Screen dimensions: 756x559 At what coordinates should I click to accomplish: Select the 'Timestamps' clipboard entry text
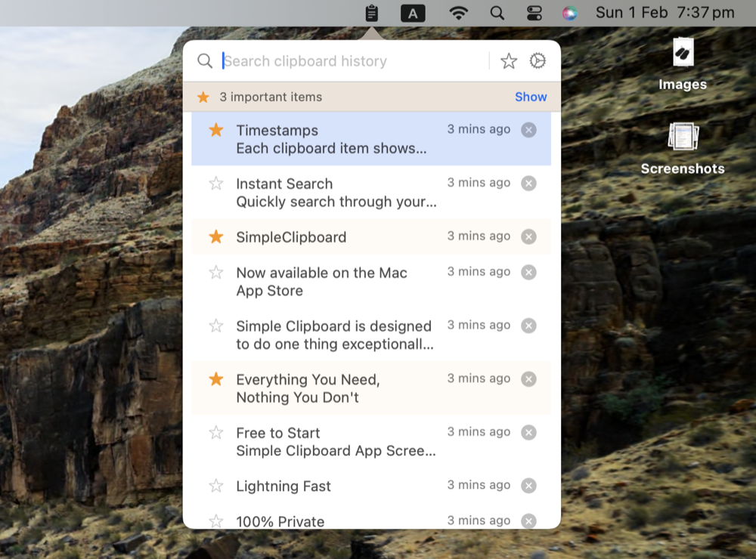click(x=331, y=139)
